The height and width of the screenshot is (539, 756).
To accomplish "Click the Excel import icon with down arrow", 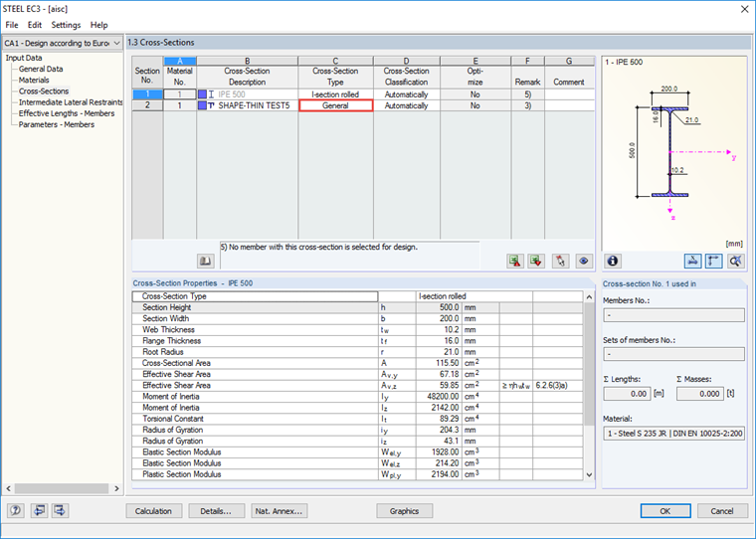I will coord(535,261).
